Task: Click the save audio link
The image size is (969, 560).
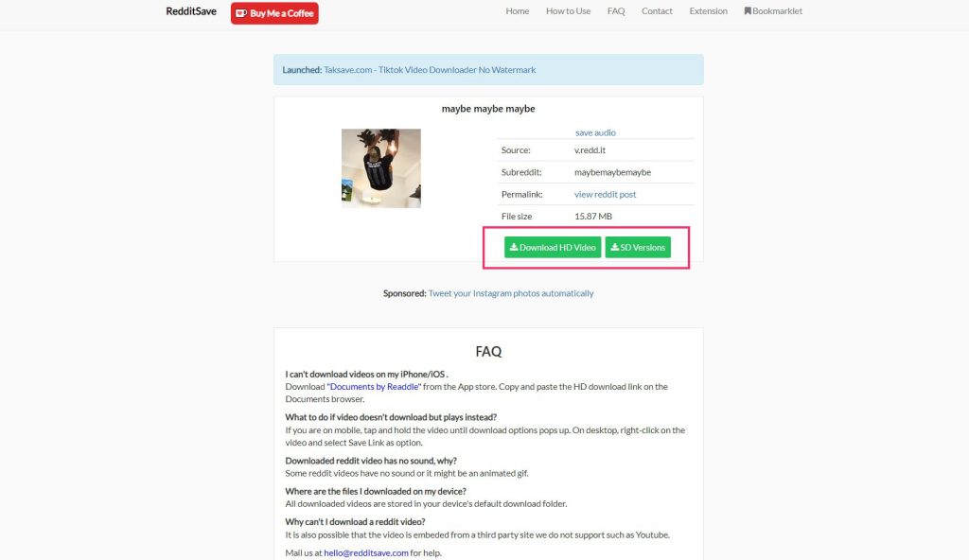Action: [x=595, y=132]
